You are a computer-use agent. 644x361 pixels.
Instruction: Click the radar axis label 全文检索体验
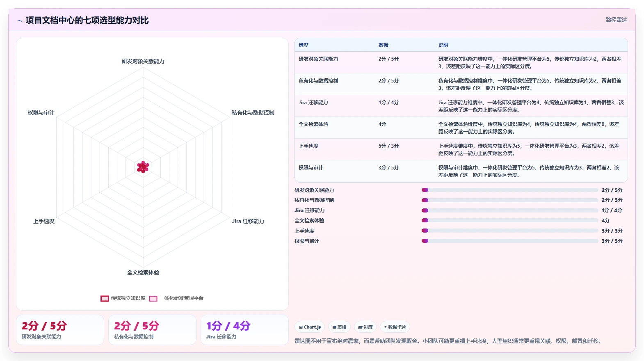click(x=143, y=272)
